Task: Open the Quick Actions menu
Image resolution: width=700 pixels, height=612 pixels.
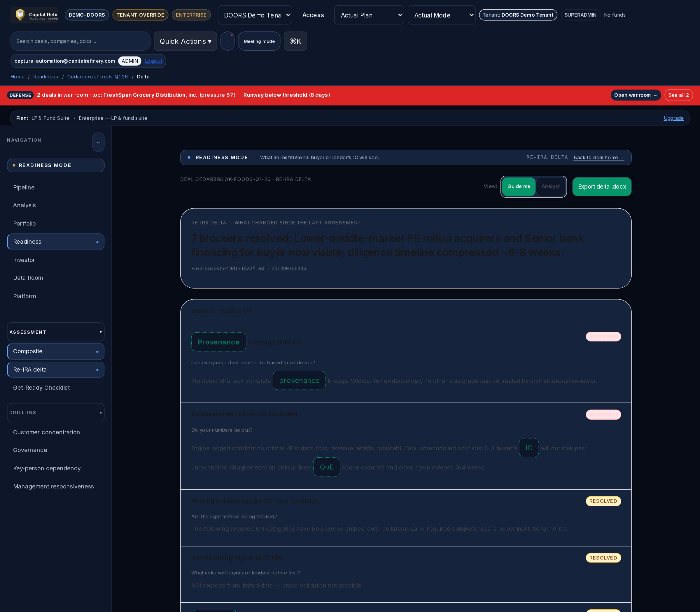Action: point(185,41)
